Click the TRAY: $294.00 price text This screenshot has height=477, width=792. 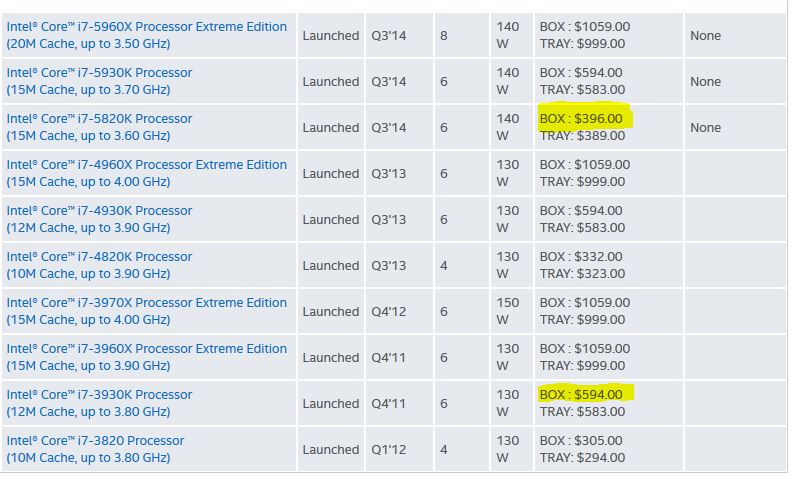(582, 458)
